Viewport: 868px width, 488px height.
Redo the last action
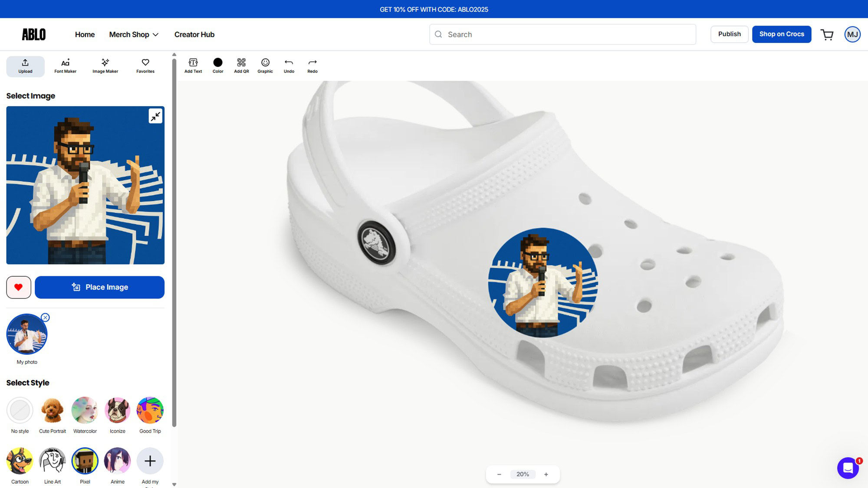click(312, 66)
